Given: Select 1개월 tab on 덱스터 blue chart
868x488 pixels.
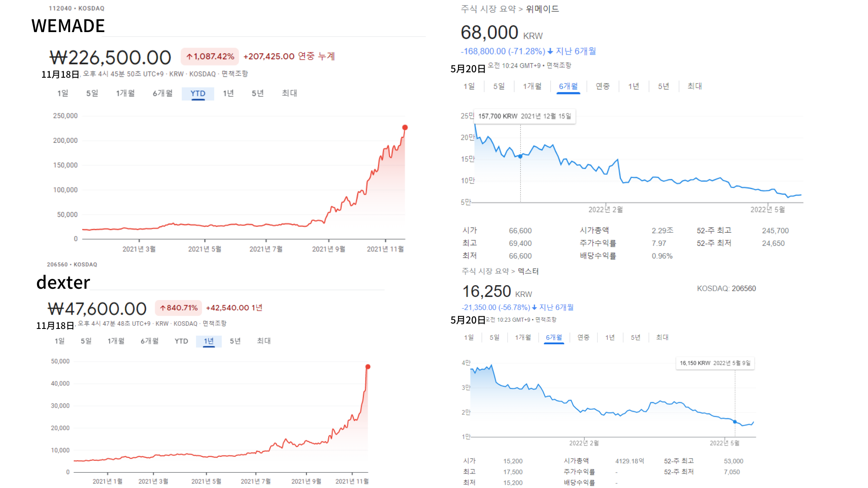Looking at the screenshot, I should 523,338.
